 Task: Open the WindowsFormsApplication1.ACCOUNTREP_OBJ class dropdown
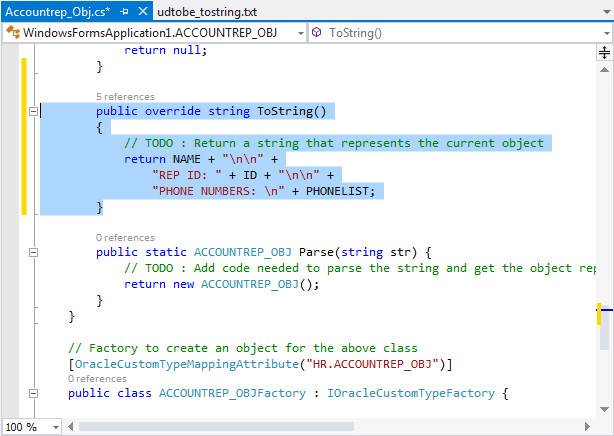coord(301,33)
